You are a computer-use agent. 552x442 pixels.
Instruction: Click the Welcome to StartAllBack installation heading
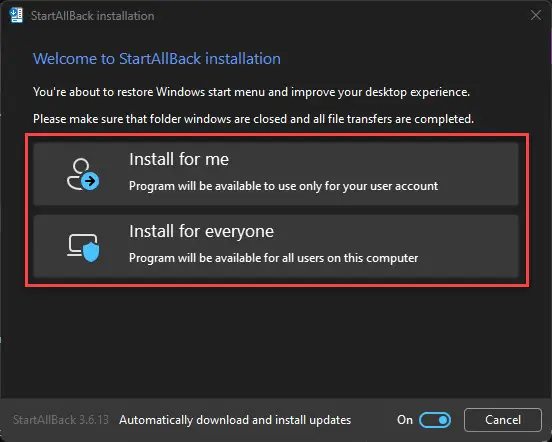(x=157, y=59)
